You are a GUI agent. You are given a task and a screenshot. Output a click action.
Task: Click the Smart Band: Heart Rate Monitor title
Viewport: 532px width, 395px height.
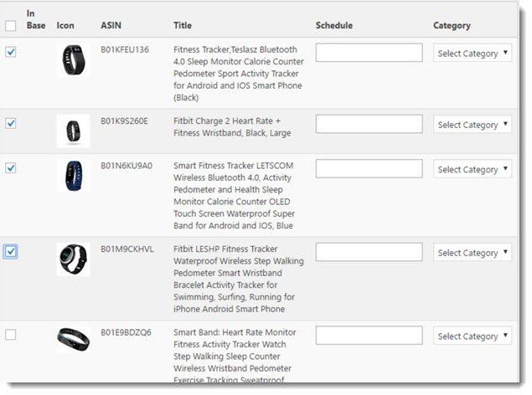coord(235,356)
